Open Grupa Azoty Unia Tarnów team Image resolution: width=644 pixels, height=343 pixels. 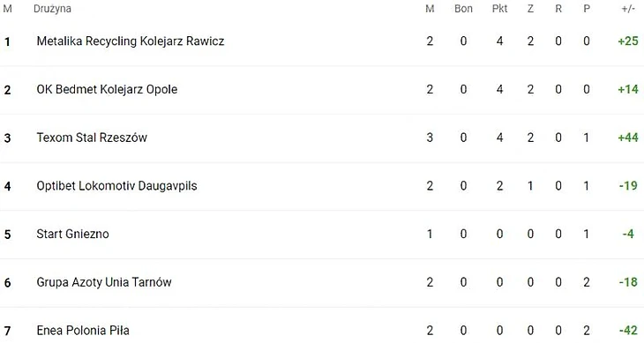click(x=104, y=282)
